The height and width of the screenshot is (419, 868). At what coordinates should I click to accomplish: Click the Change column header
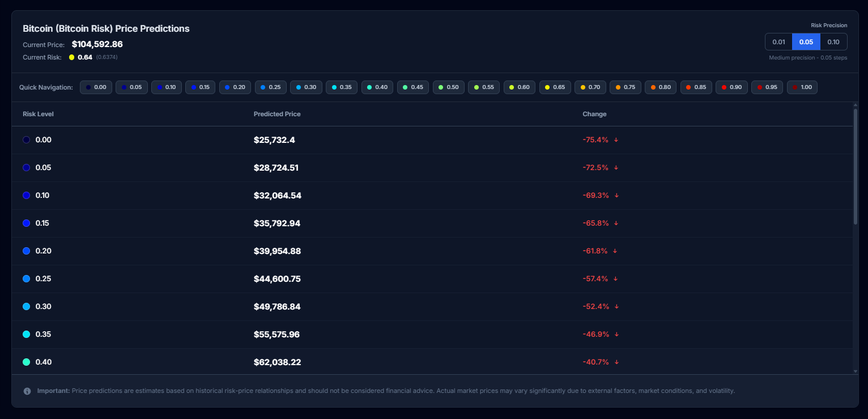click(x=594, y=114)
